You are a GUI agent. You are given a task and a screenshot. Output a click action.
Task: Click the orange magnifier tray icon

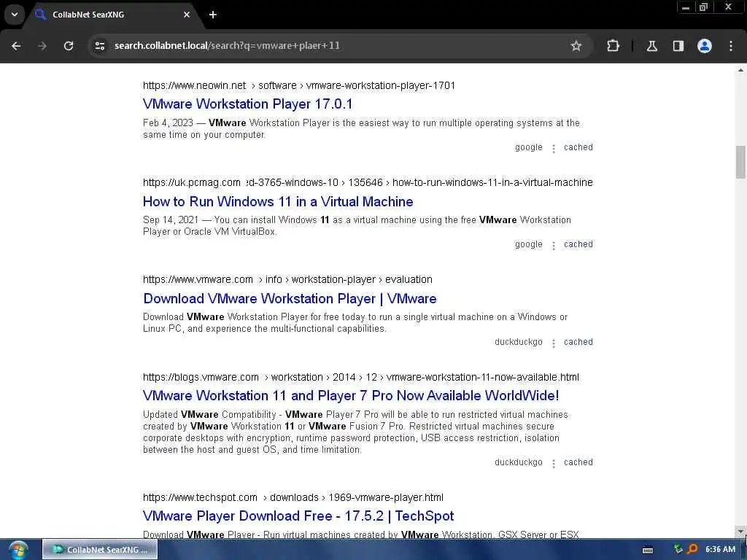pos(692,550)
